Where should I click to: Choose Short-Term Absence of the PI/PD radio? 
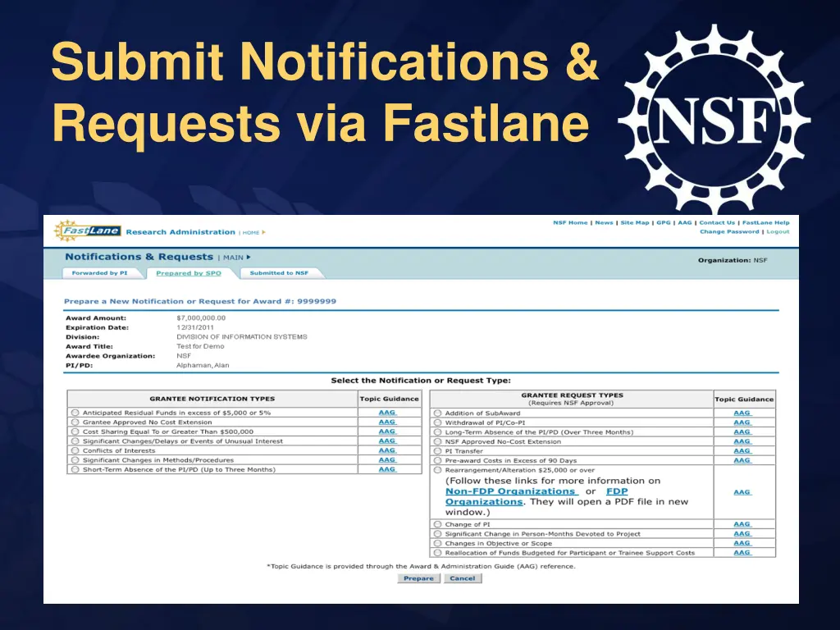click(x=75, y=469)
